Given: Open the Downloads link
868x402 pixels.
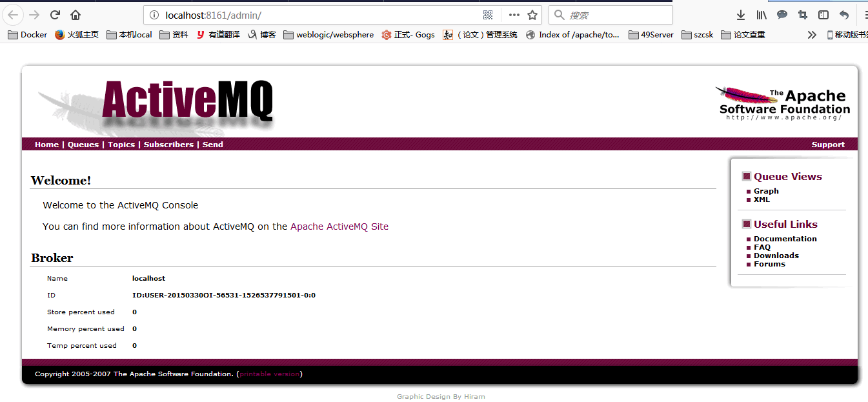Looking at the screenshot, I should 776,256.
